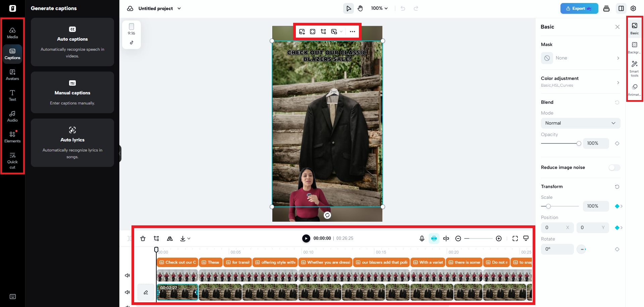Choose Manual captions option
This screenshot has width=644, height=307.
(72, 92)
